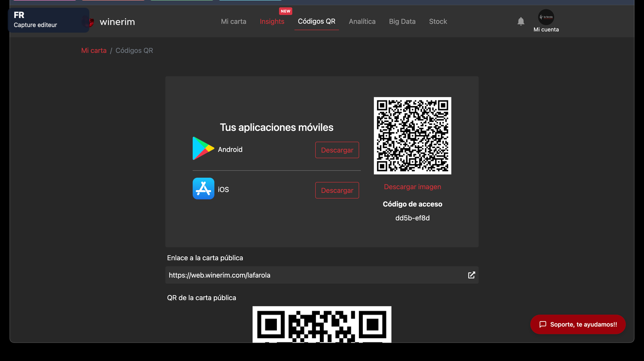Screen dimensions: 644x361
Task: Click the Tus aplicaciones móviles heading
Action: coord(276,127)
